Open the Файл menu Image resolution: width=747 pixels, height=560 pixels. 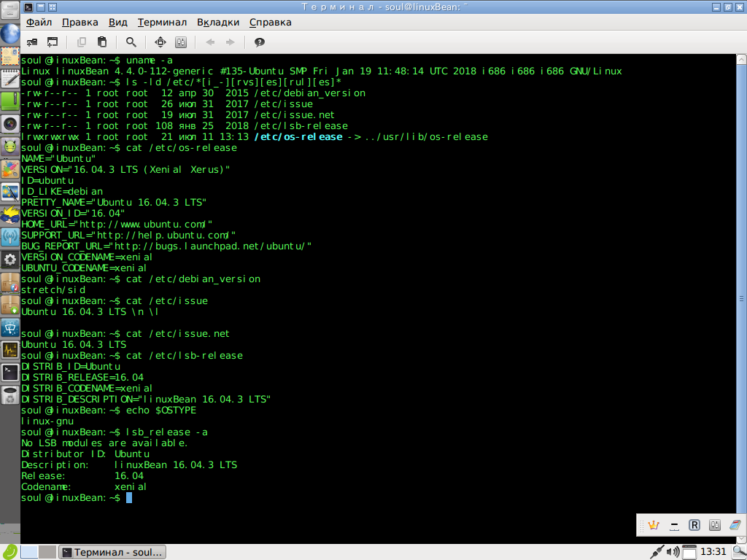pyautogui.click(x=39, y=23)
